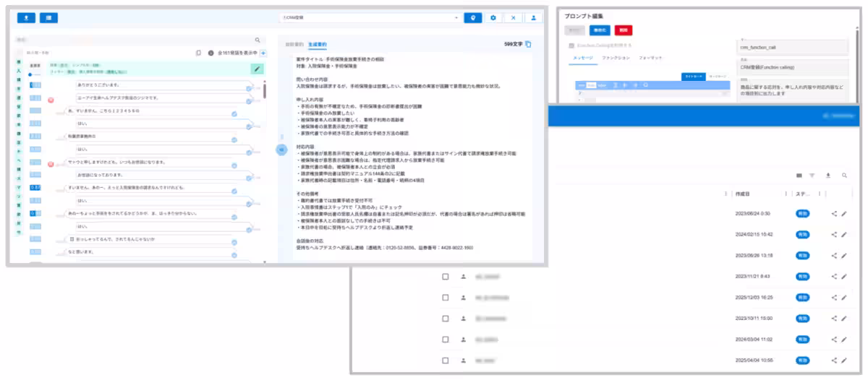Open the list view button beside upload
This screenshot has height=380, width=868.
48,17
